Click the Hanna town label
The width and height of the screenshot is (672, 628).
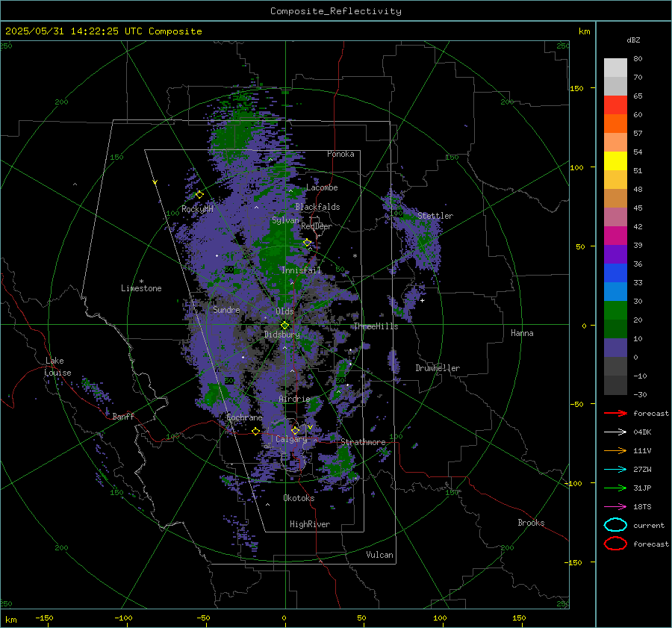(522, 333)
